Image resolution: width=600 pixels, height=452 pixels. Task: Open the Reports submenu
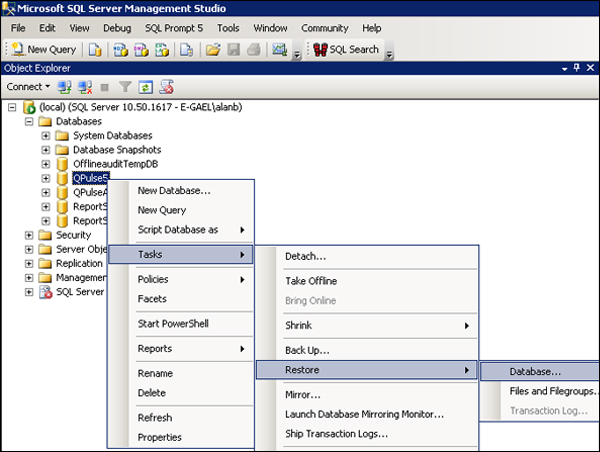pos(180,349)
